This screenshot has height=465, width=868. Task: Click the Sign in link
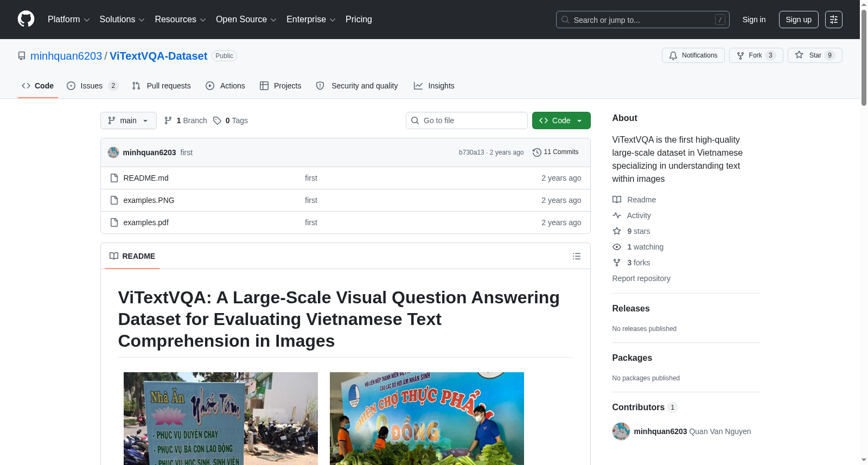pyautogui.click(x=754, y=20)
